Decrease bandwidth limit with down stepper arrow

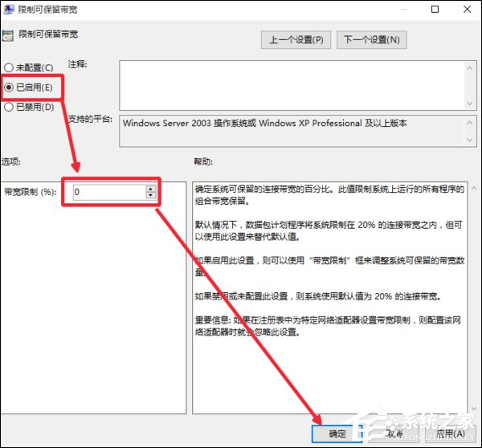(x=151, y=195)
